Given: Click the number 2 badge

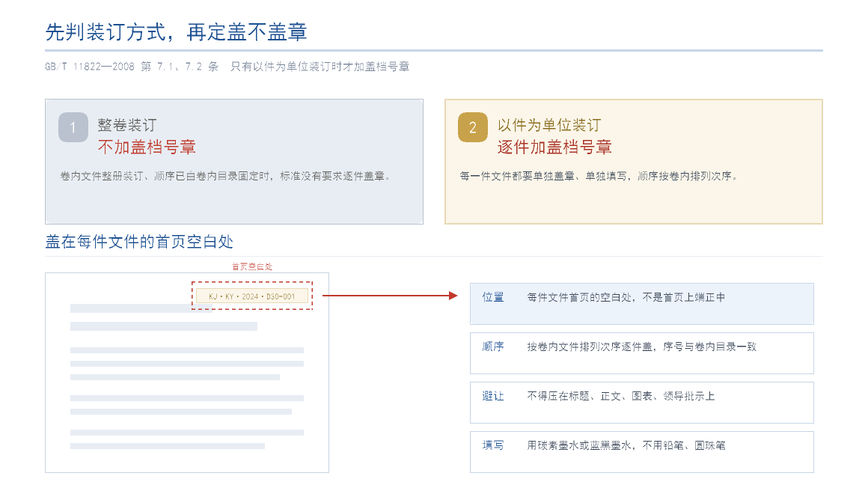Looking at the screenshot, I should pyautogui.click(x=473, y=127).
